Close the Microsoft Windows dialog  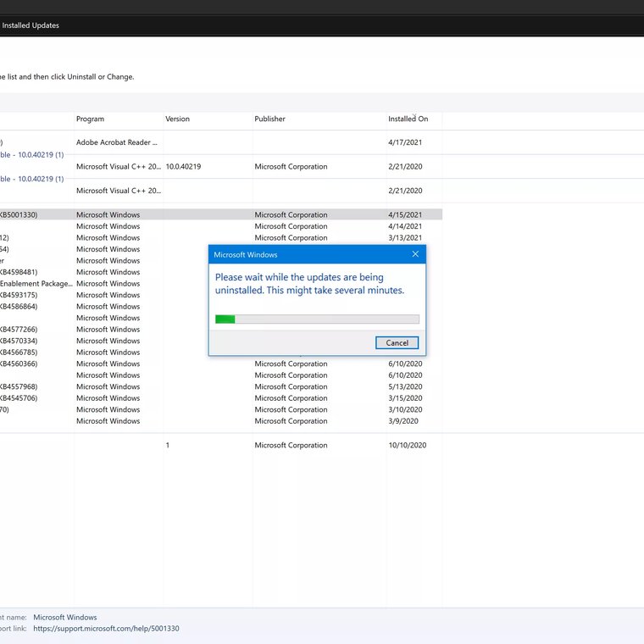click(x=415, y=254)
